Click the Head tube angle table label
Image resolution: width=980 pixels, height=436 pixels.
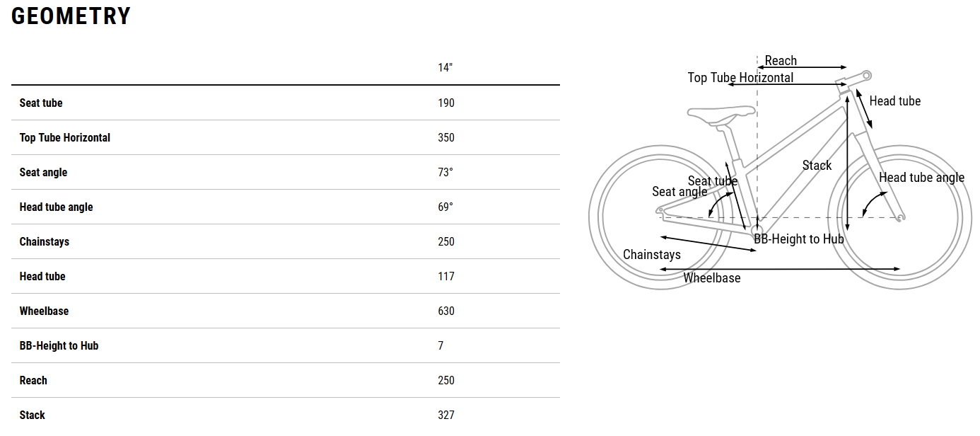point(56,207)
